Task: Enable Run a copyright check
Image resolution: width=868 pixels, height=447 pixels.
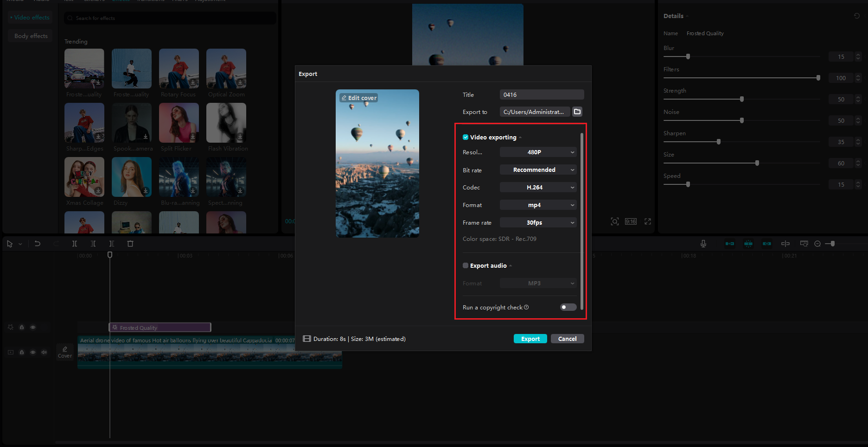Action: (568, 307)
